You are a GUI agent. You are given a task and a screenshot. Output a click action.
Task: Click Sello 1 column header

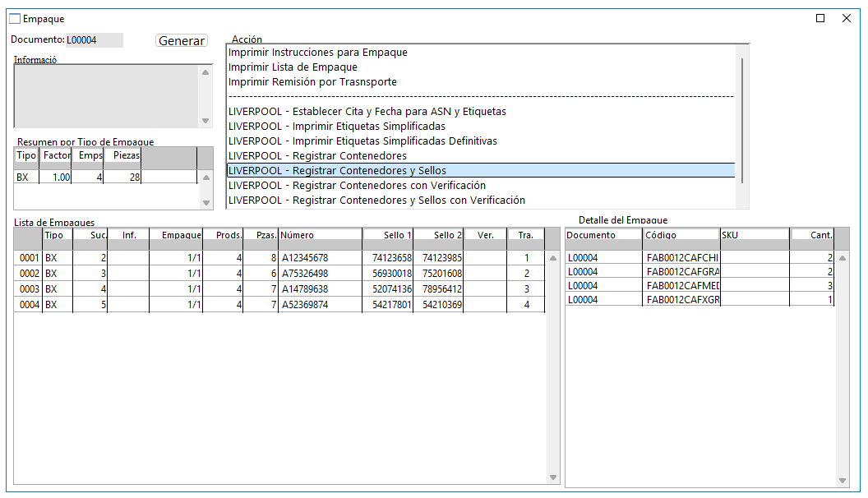pyautogui.click(x=388, y=236)
